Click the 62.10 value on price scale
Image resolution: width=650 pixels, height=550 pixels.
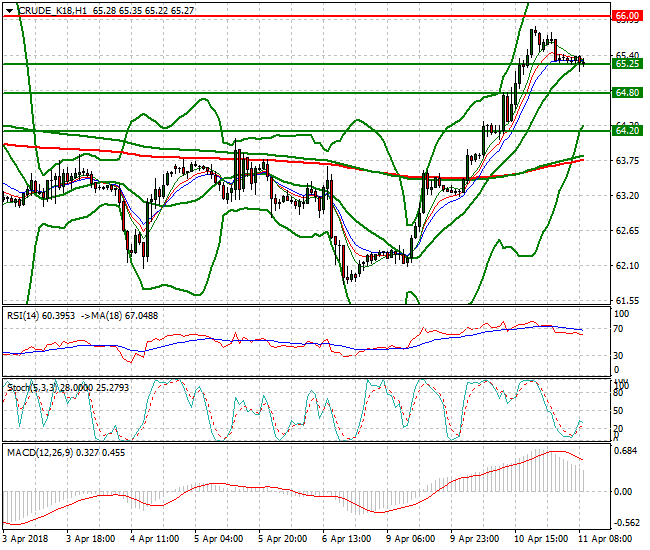tap(625, 266)
